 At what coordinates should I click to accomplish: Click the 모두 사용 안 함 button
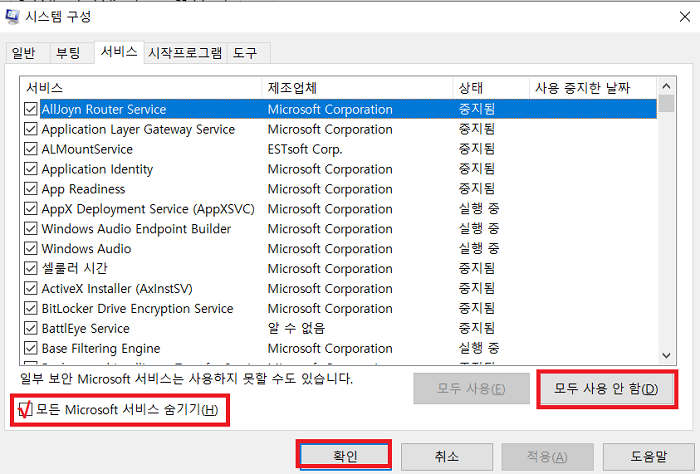[x=607, y=389]
